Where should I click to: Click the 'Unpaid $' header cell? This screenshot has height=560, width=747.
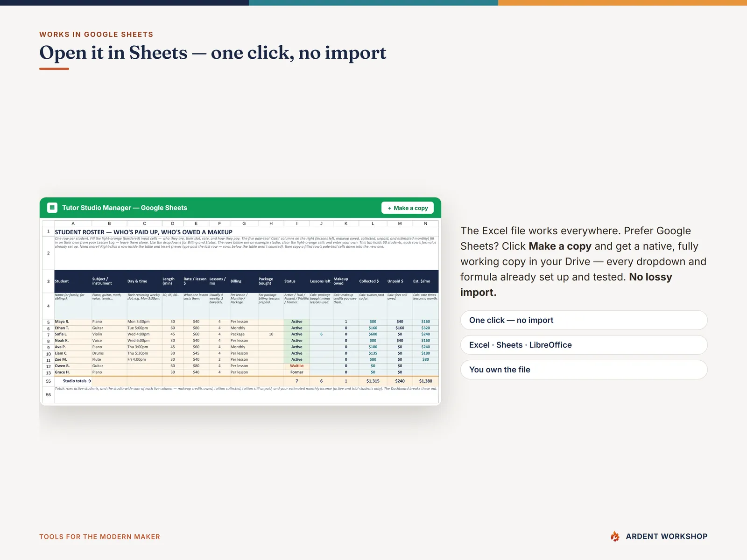(400, 281)
